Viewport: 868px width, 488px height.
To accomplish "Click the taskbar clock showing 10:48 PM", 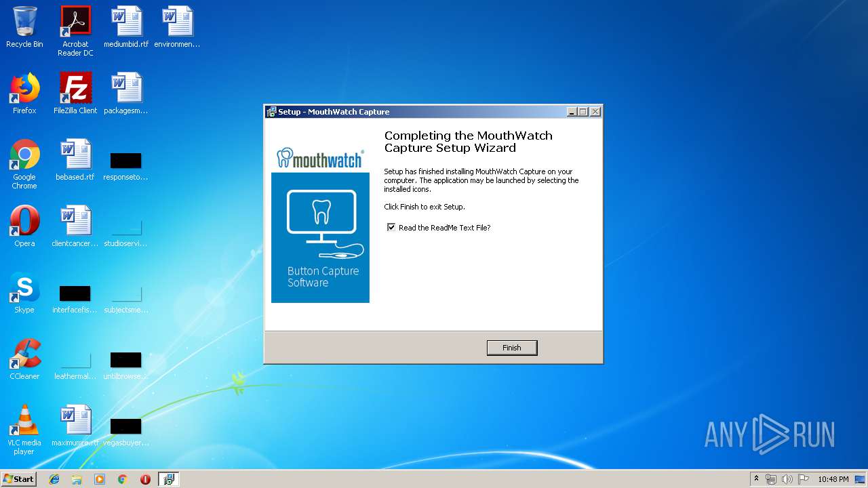I will click(x=833, y=479).
